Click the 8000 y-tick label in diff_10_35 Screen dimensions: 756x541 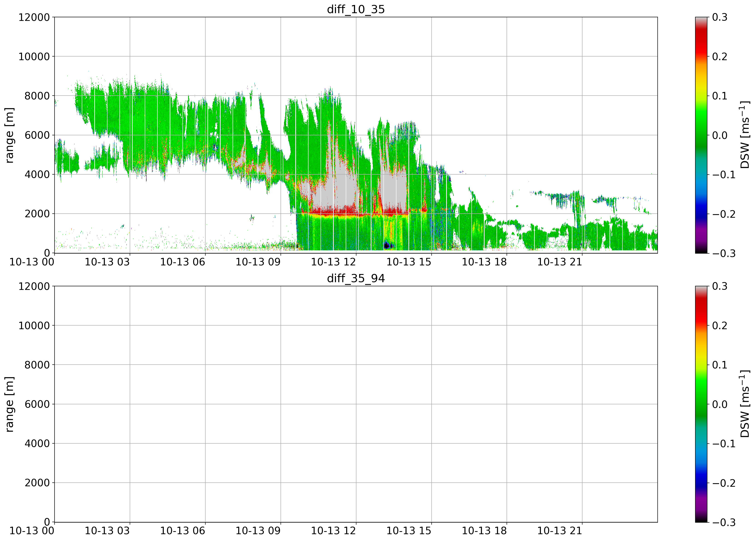[37, 96]
